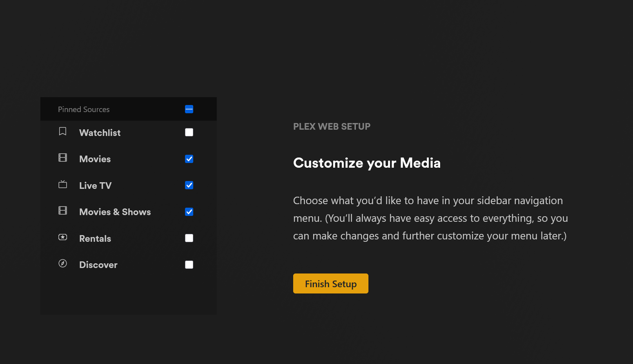Enable the Watchlist checkbox
633x364 pixels.
pyautogui.click(x=189, y=132)
